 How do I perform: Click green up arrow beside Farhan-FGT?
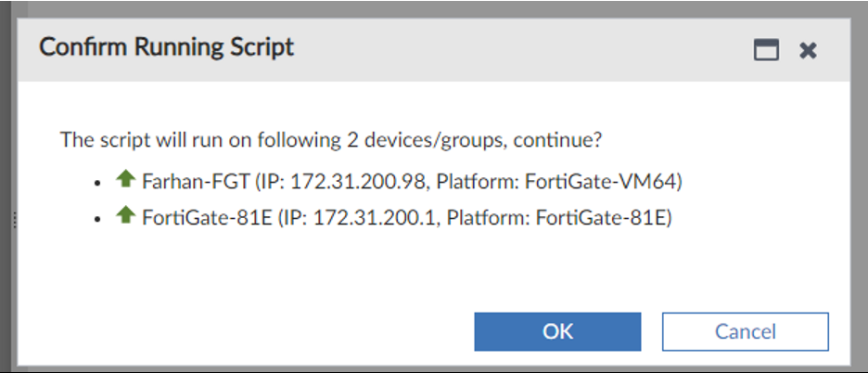[x=126, y=179]
